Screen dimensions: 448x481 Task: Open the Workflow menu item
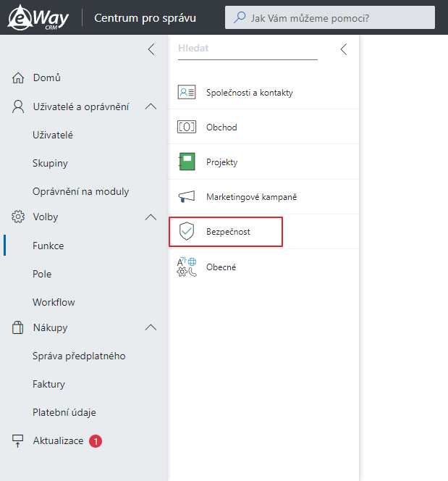(x=54, y=302)
